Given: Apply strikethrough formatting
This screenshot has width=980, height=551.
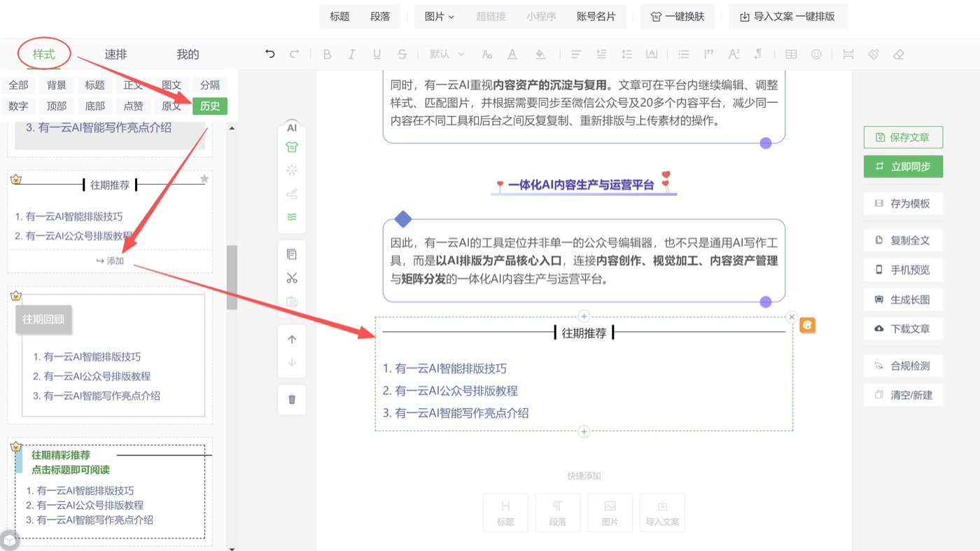Looking at the screenshot, I should point(402,54).
